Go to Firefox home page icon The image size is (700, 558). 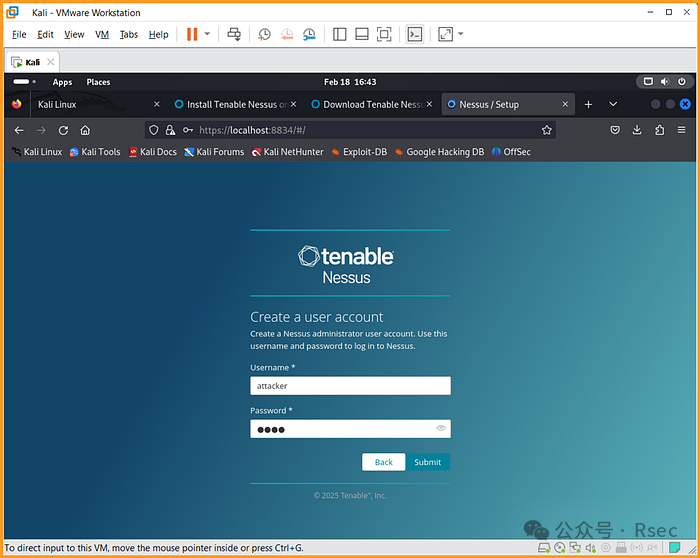click(85, 130)
